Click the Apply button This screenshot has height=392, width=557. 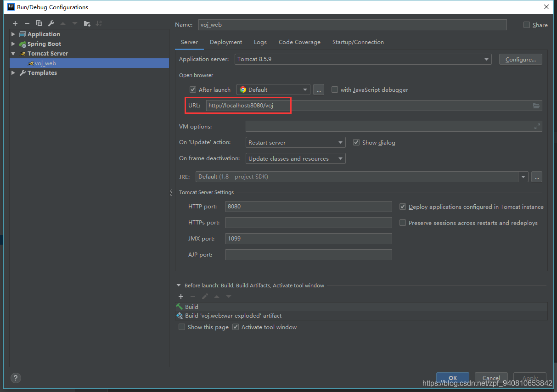pos(530,378)
